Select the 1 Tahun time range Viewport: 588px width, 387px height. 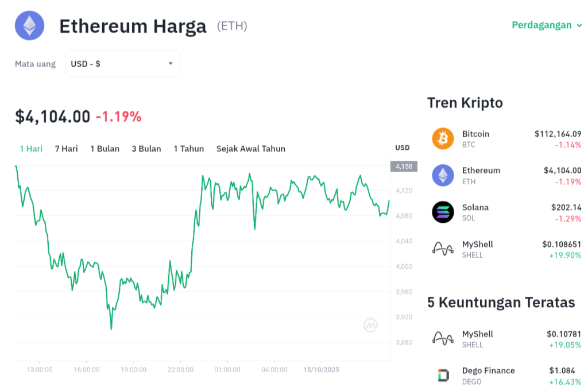(x=188, y=148)
